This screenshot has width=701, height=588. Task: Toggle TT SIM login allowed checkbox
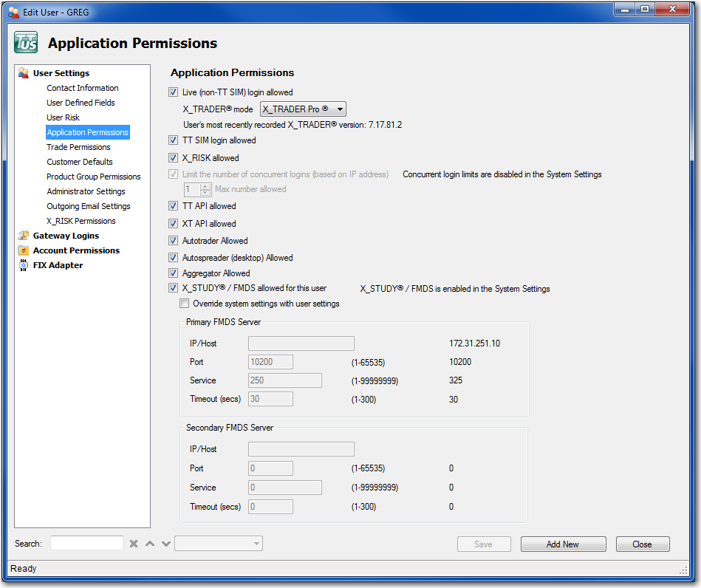(x=174, y=140)
